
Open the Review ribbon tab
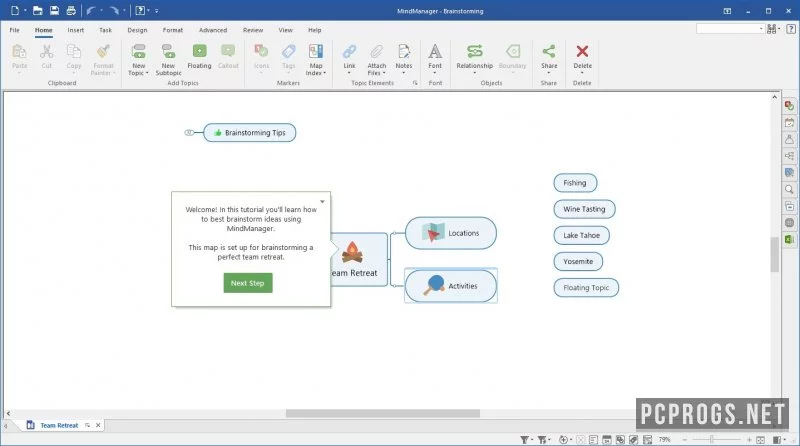(253, 30)
